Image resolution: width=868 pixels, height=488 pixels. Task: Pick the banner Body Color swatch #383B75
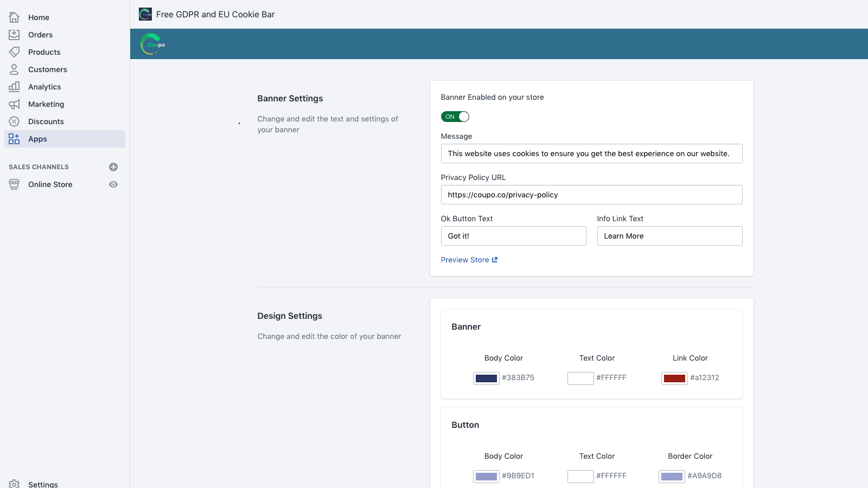(486, 378)
